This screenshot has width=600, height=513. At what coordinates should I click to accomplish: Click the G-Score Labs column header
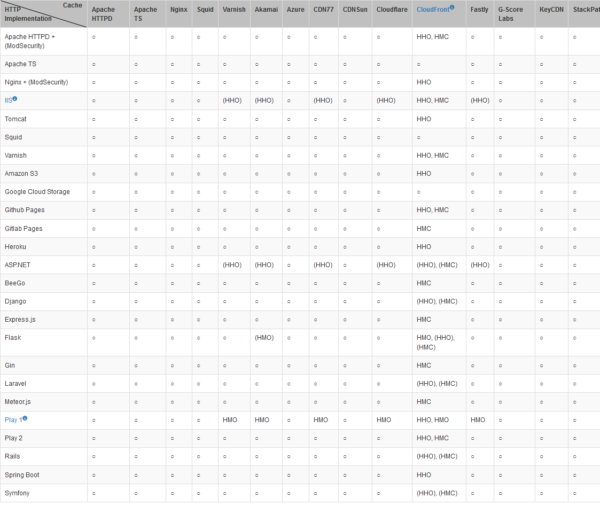click(x=512, y=13)
